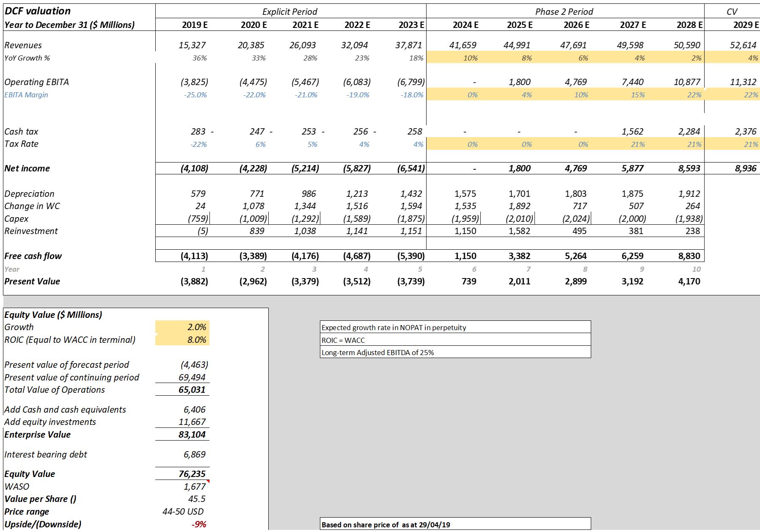Click the Explicit Period header
This screenshot has width=760, height=532.
(x=290, y=12)
